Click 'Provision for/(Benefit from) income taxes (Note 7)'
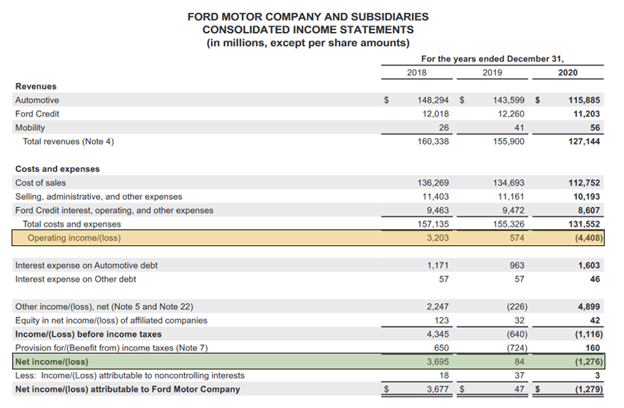The image size is (624, 408). tap(112, 348)
